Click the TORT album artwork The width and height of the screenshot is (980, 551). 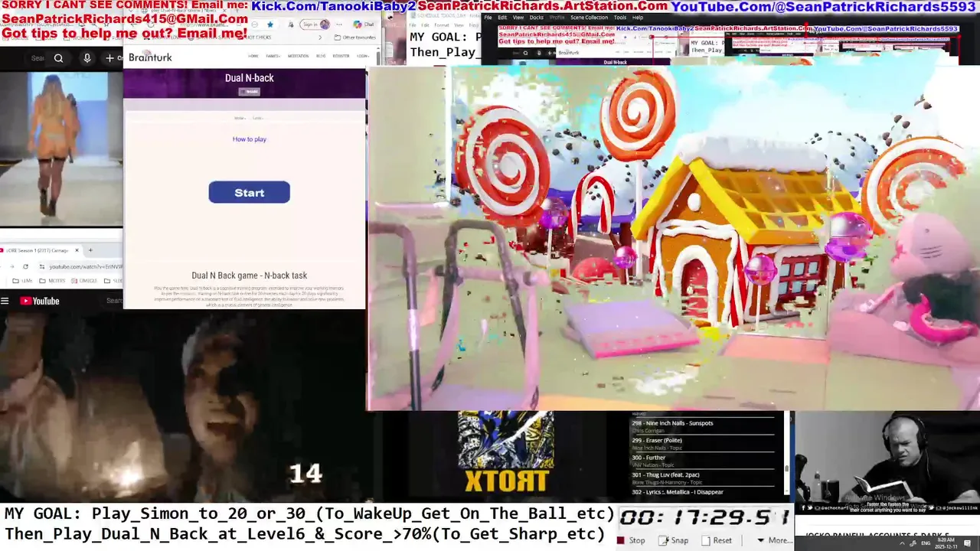pos(505,452)
